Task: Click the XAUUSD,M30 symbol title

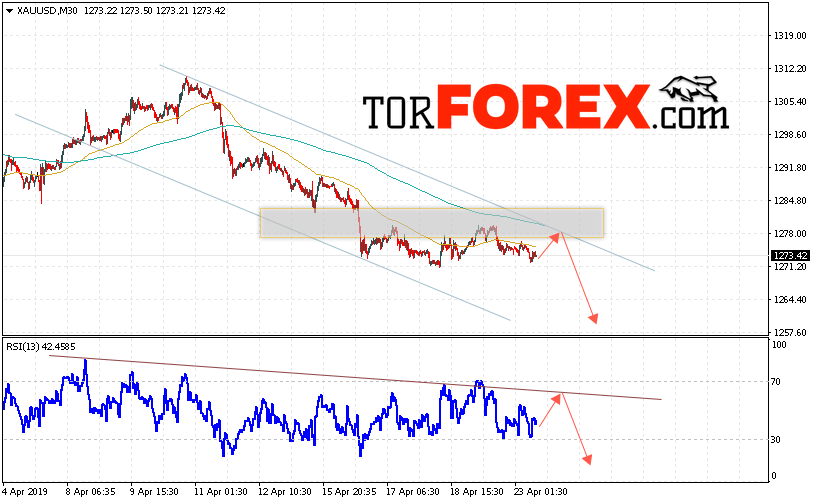Action: click(47, 10)
